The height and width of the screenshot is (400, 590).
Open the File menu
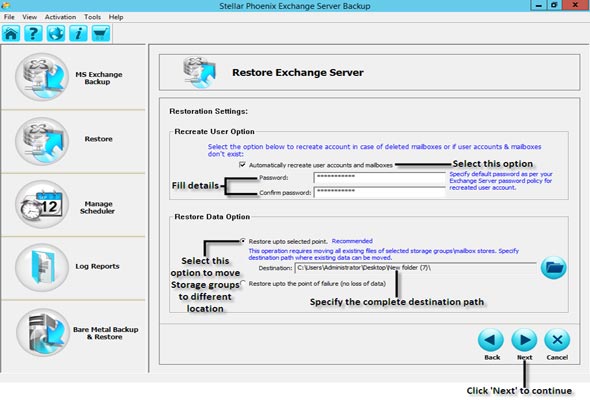(x=9, y=17)
